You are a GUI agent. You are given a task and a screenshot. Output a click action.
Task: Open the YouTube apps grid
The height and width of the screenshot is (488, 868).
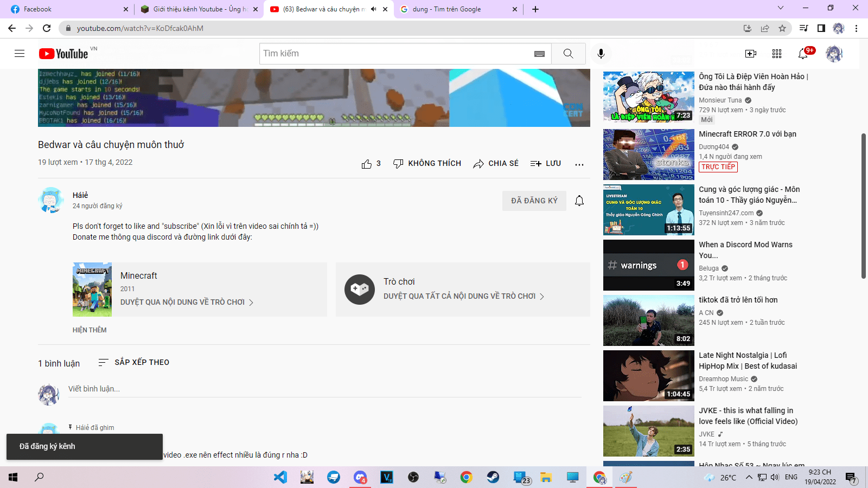pyautogui.click(x=777, y=54)
